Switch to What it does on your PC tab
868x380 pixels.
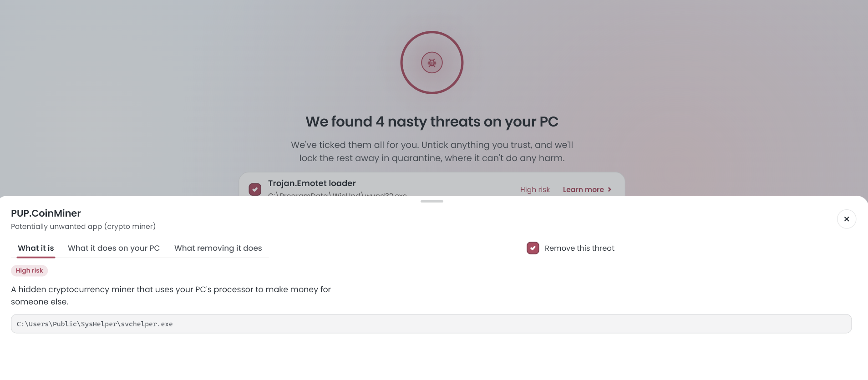114,248
